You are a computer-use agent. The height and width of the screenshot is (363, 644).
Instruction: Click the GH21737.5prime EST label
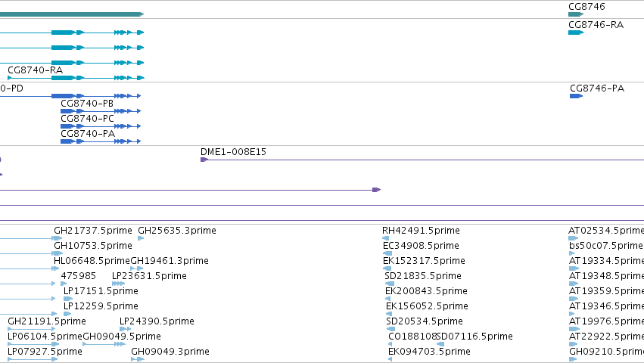pyautogui.click(x=93, y=231)
